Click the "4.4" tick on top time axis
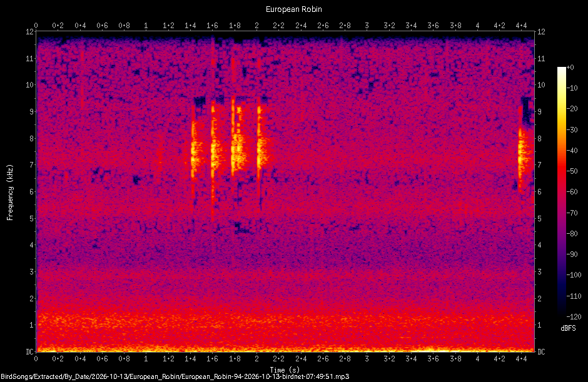 pos(521,26)
